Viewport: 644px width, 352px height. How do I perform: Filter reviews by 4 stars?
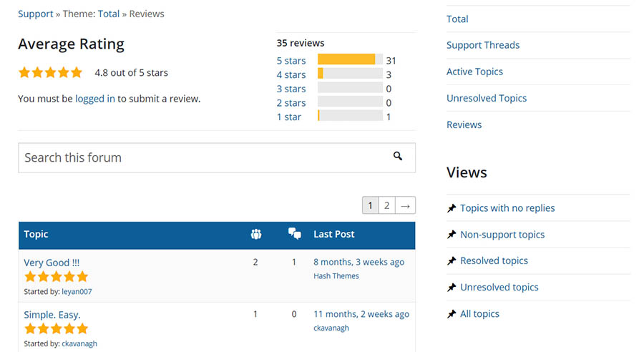(291, 74)
